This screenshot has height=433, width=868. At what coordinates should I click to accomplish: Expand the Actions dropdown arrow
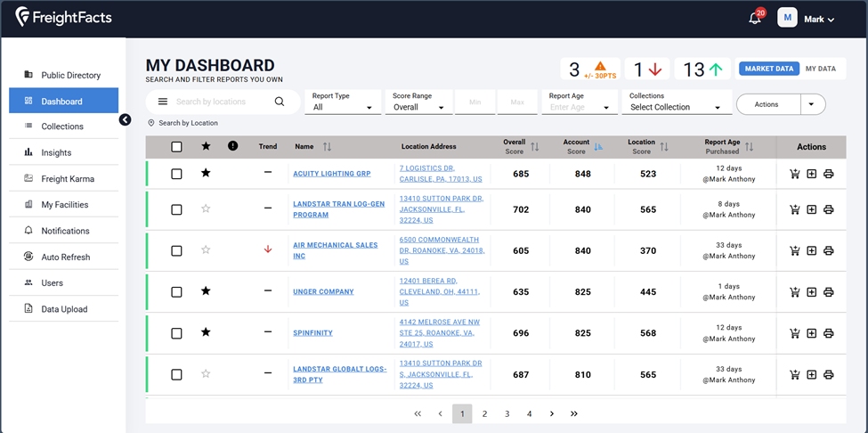click(812, 104)
